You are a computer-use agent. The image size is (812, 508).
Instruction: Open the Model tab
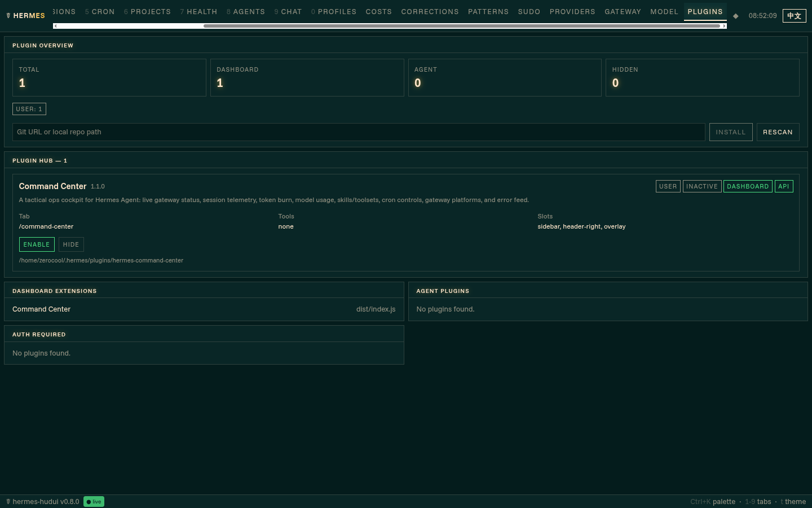(x=664, y=11)
